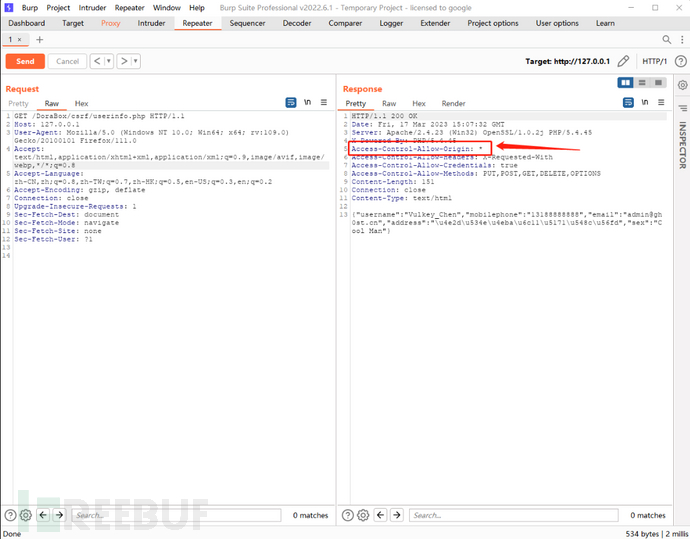Viewport: 690px width, 539px height.
Task: Open the Inspector settings gear icon
Action: coord(682,85)
